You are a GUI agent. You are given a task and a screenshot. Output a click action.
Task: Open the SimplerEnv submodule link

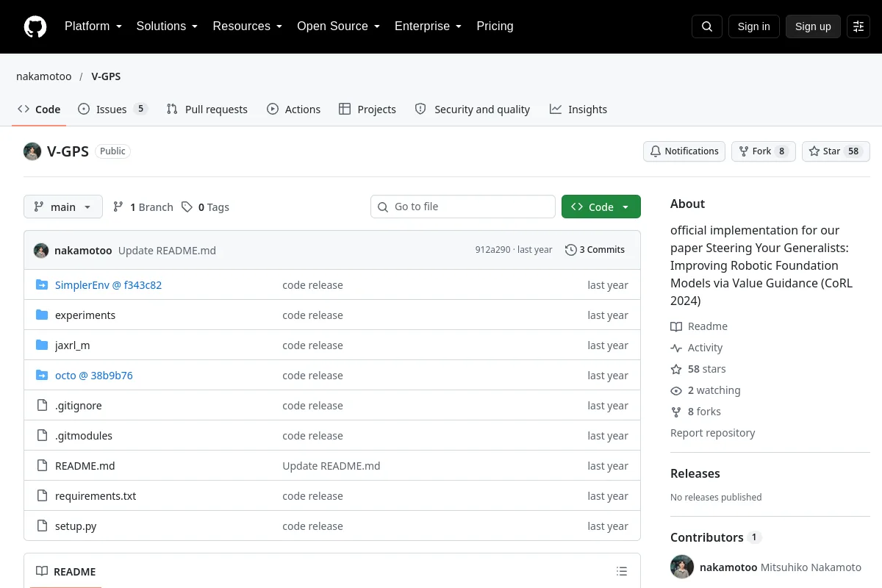pos(108,285)
